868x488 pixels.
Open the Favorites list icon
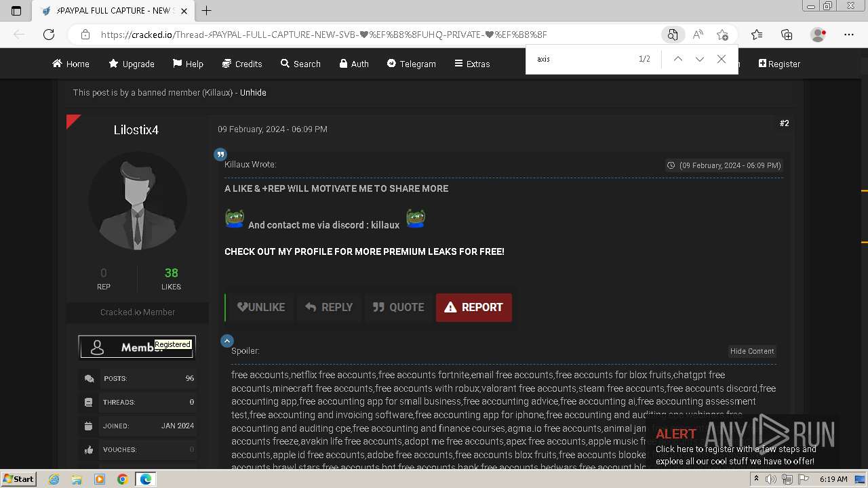tap(757, 35)
